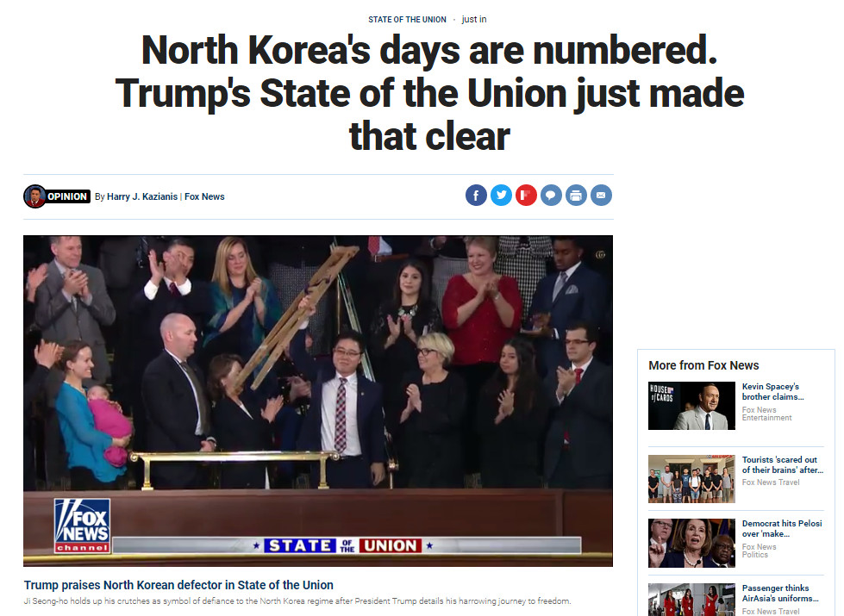Follow the Fox News byline link
The height and width of the screenshot is (616, 844).
(x=204, y=197)
